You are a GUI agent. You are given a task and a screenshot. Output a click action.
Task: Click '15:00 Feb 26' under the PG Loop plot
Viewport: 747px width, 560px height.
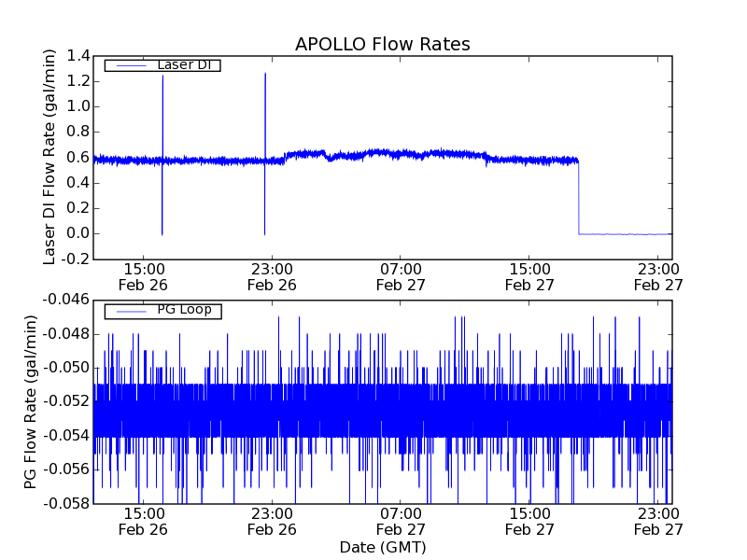[x=143, y=522]
